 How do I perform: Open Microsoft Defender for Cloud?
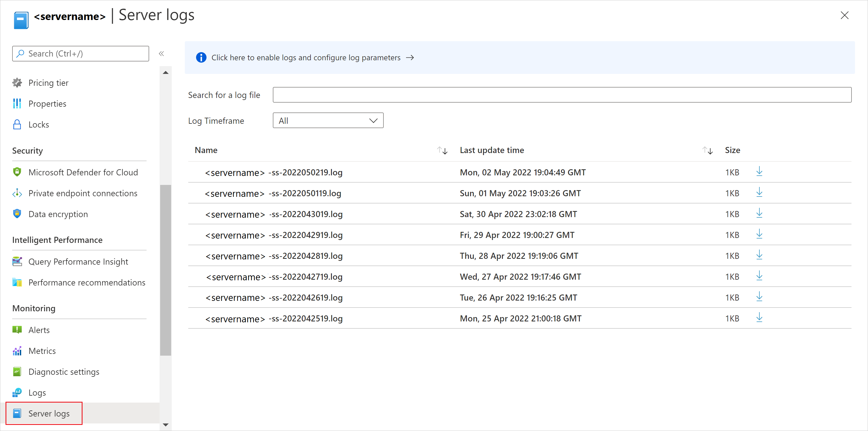[x=83, y=172]
